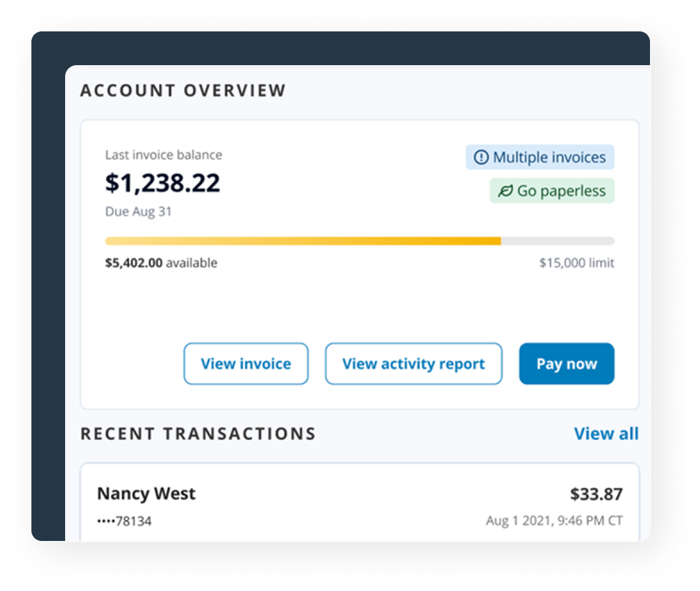This screenshot has width=700, height=591.
Task: Select the card number ending 78134
Action: click(124, 521)
